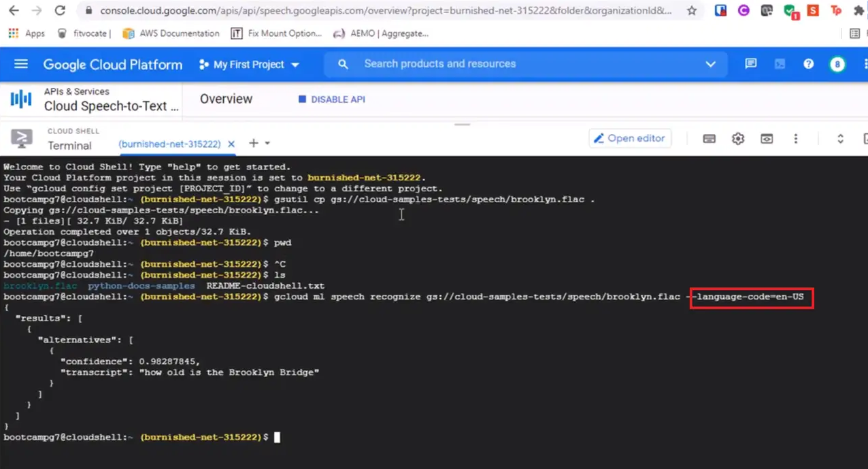The height and width of the screenshot is (469, 868).
Task: Click the DISABLE API button
Action: pyautogui.click(x=332, y=99)
